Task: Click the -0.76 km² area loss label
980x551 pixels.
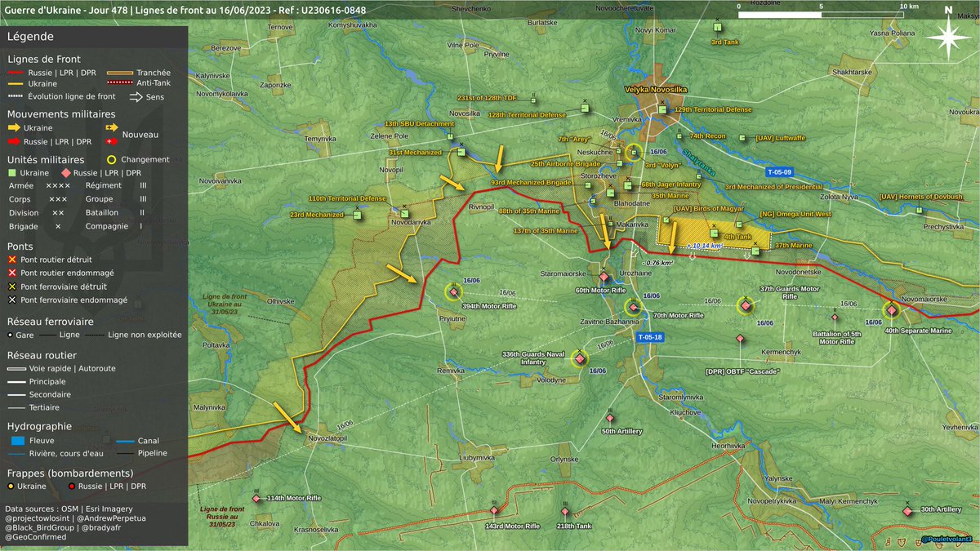Action: [x=657, y=263]
